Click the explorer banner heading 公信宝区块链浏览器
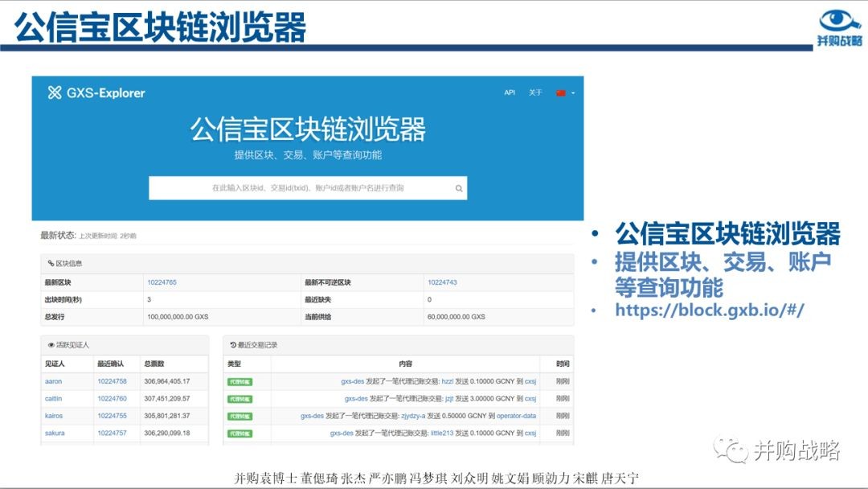 [308, 129]
